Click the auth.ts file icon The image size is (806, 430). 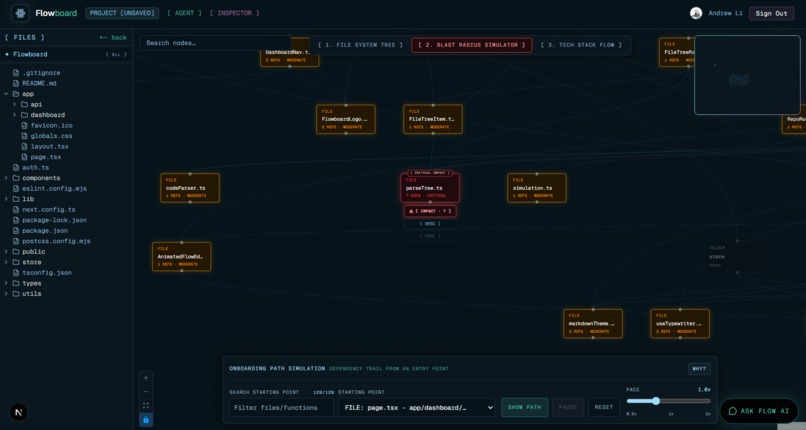pyautogui.click(x=16, y=167)
